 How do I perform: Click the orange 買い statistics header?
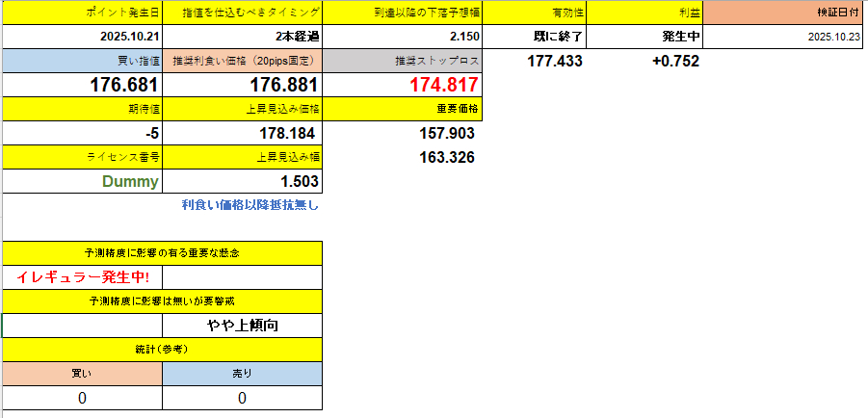(x=83, y=373)
